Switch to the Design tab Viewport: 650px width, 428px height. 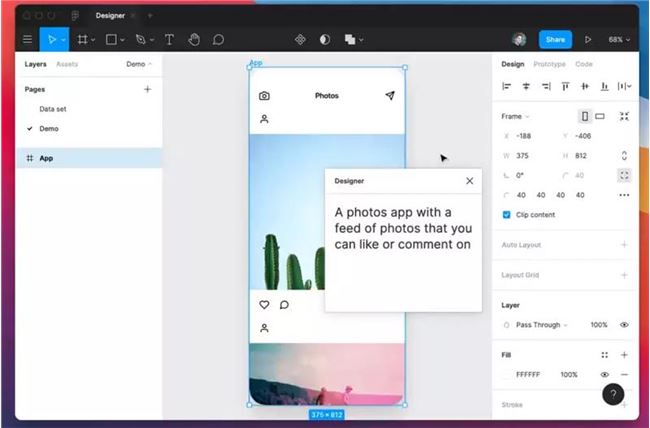513,64
